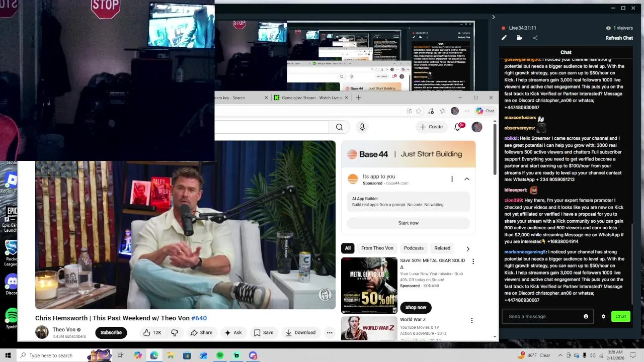
Task: Open Discord desktop shortcut
Action: pos(11,285)
